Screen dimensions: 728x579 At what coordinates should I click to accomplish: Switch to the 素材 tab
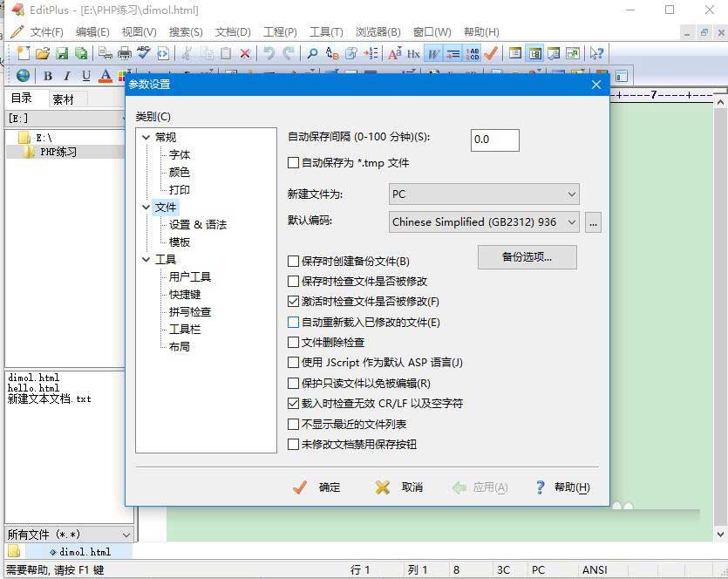tap(63, 99)
